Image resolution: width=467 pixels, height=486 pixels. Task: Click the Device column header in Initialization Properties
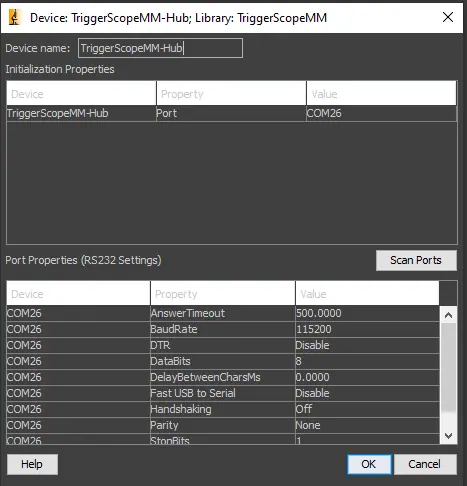pyautogui.click(x=81, y=94)
